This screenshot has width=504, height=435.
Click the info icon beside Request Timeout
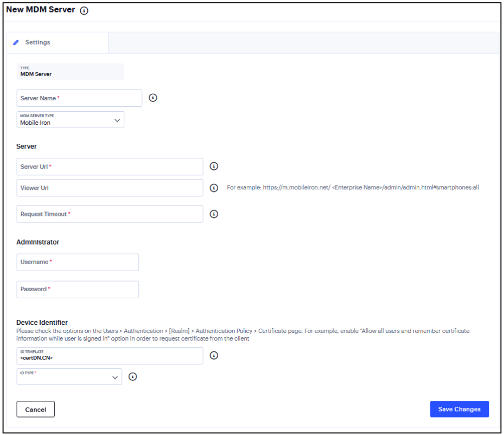214,214
